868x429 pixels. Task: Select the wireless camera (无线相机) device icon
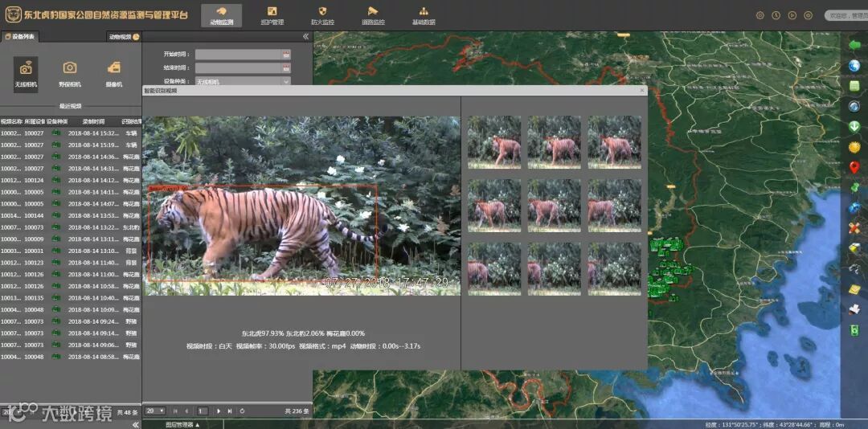26,71
